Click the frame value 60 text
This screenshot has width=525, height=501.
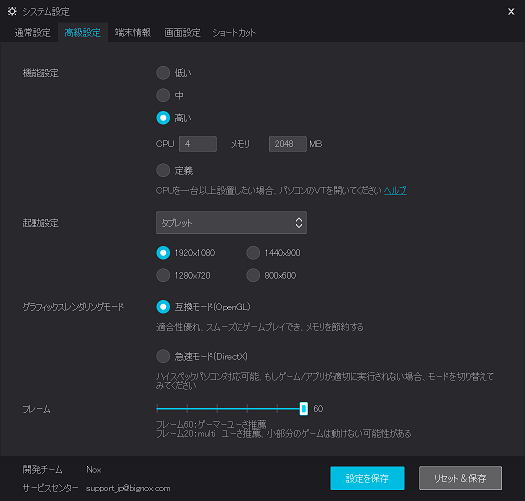pyautogui.click(x=318, y=409)
